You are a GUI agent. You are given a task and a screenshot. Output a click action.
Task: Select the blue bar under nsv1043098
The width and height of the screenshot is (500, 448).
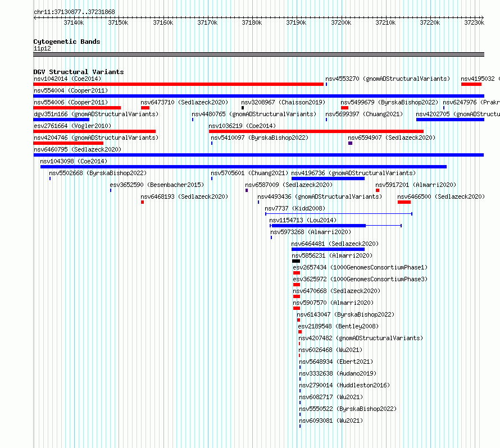click(243, 167)
